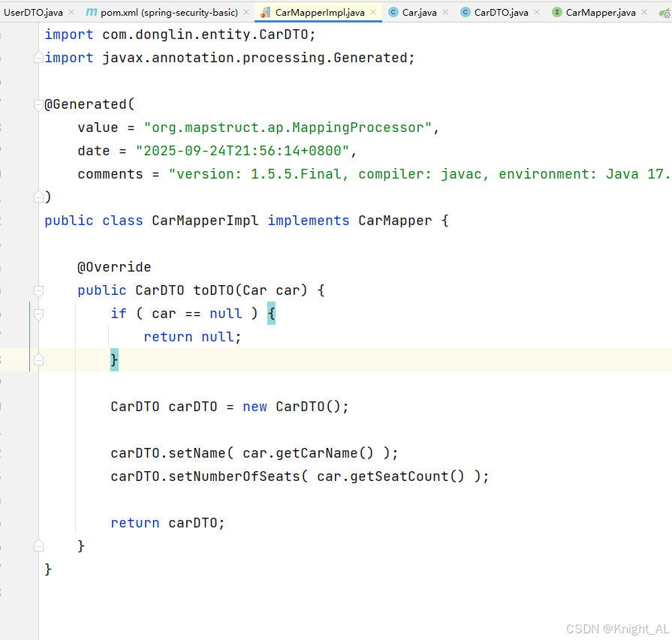Click the CarMapperImpl class name
This screenshot has width=672, height=640.
point(205,221)
